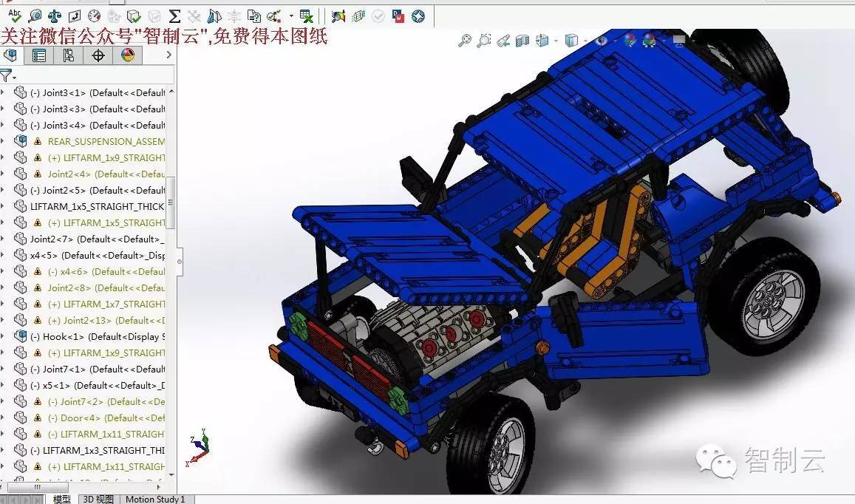Viewport: 855px width, 504px height.
Task: Click the Check Active Document icon
Action: 273,16
